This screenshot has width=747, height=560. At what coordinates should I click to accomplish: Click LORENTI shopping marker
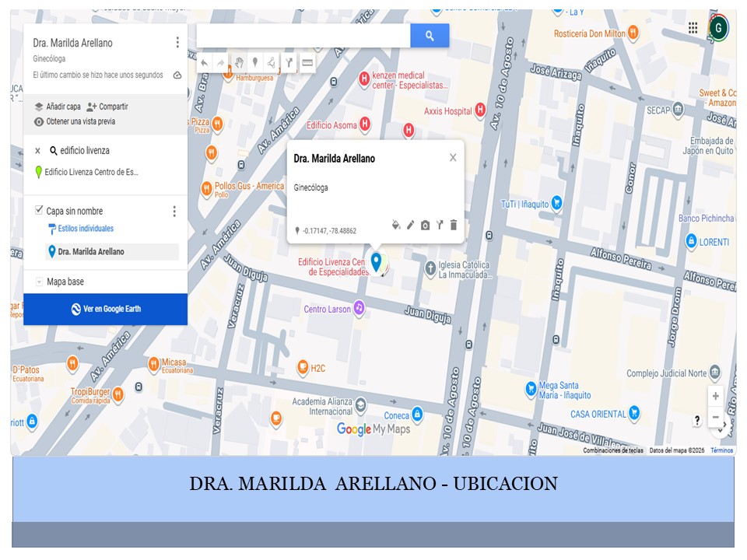point(691,240)
